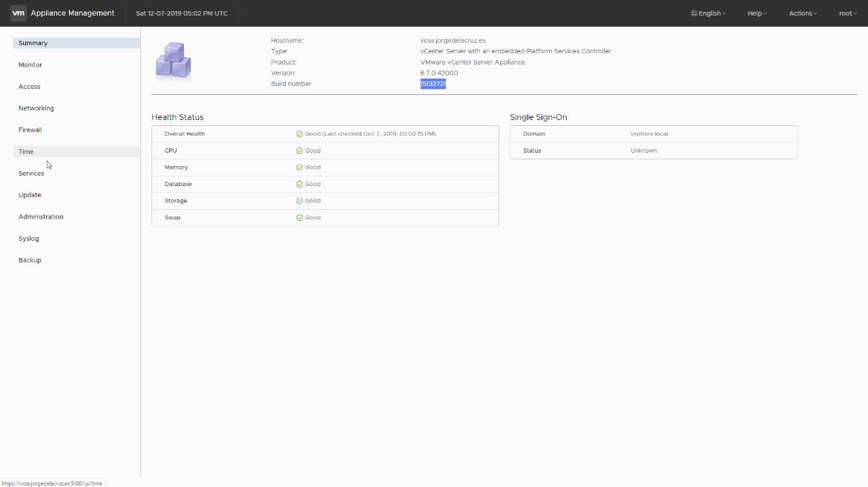Click the globe icon beside English

694,13
